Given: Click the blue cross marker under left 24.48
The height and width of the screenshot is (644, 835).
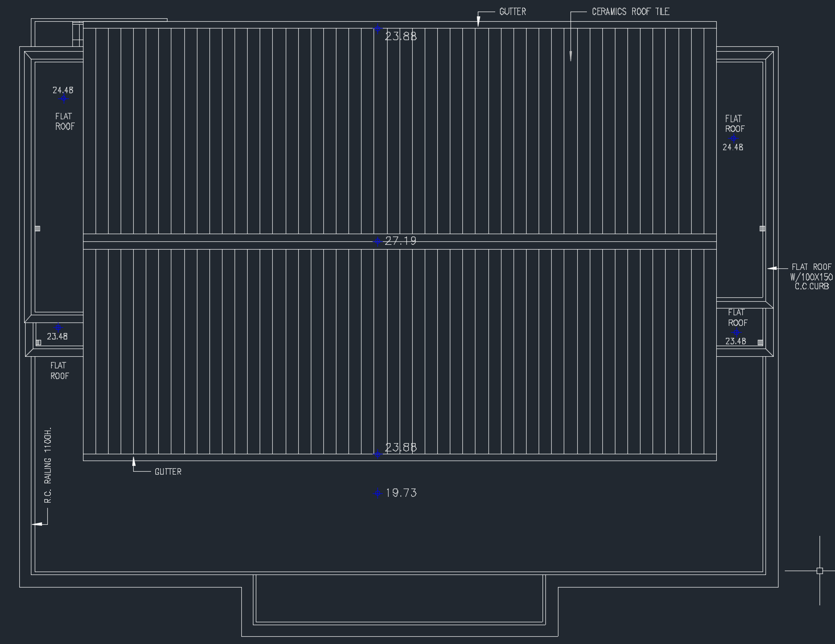Looking at the screenshot, I should click(x=64, y=99).
